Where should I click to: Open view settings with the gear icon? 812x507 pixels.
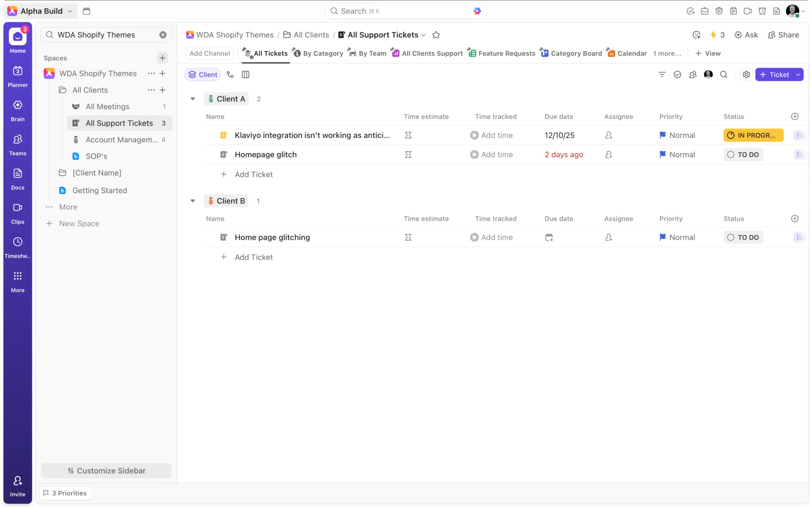(x=746, y=74)
